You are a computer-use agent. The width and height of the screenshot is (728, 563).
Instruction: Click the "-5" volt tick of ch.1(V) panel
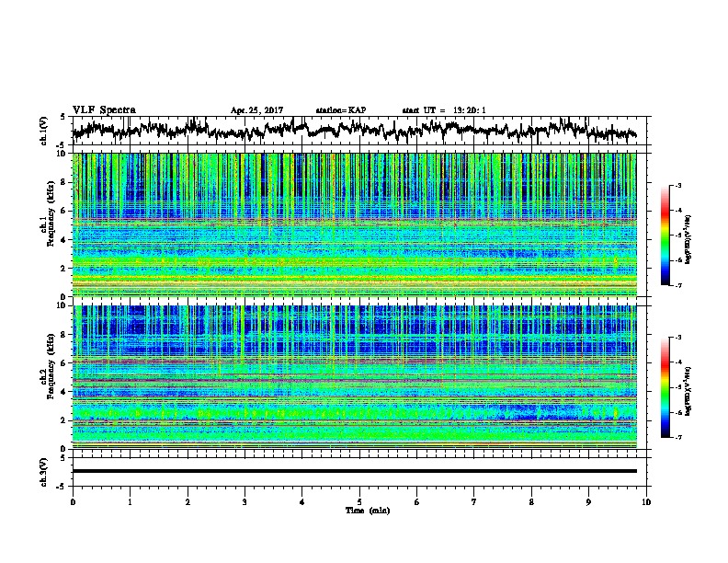(x=62, y=145)
